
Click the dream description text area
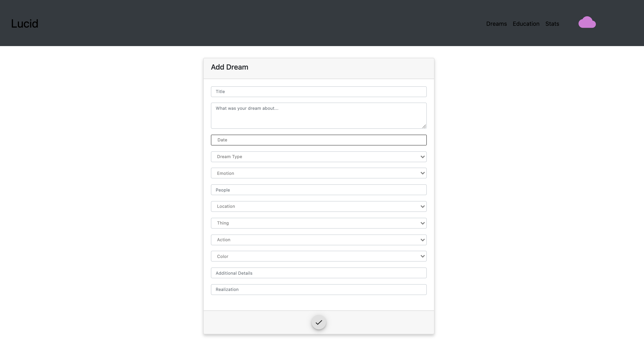coord(319,116)
